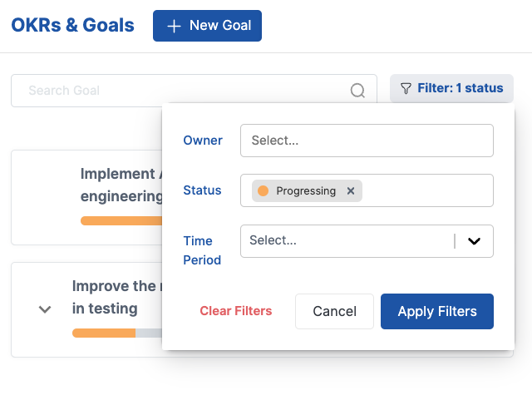This screenshot has width=532, height=400.
Task: Click the in testing goal progress bar
Action: tap(117, 333)
